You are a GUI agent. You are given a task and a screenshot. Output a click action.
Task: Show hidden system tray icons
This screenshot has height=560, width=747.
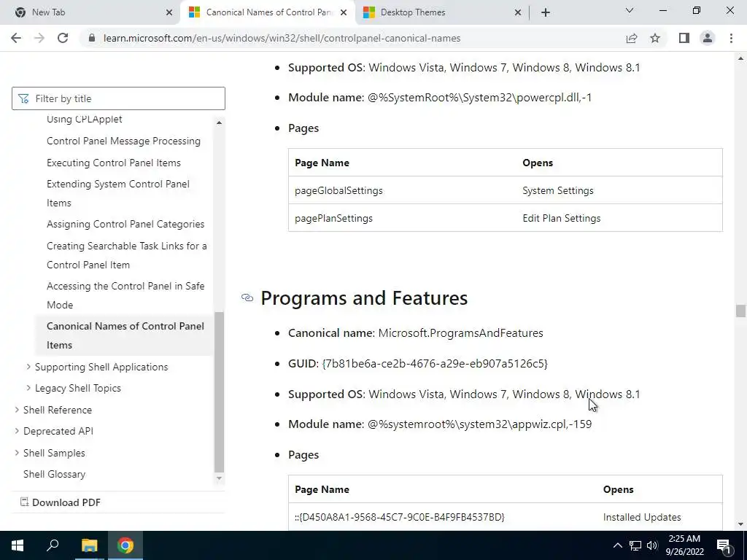(x=617, y=545)
